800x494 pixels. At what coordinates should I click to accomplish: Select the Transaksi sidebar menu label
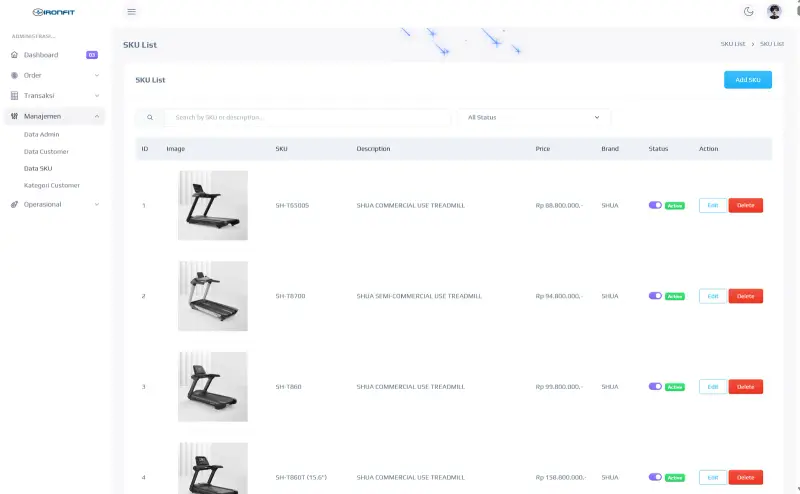point(39,95)
